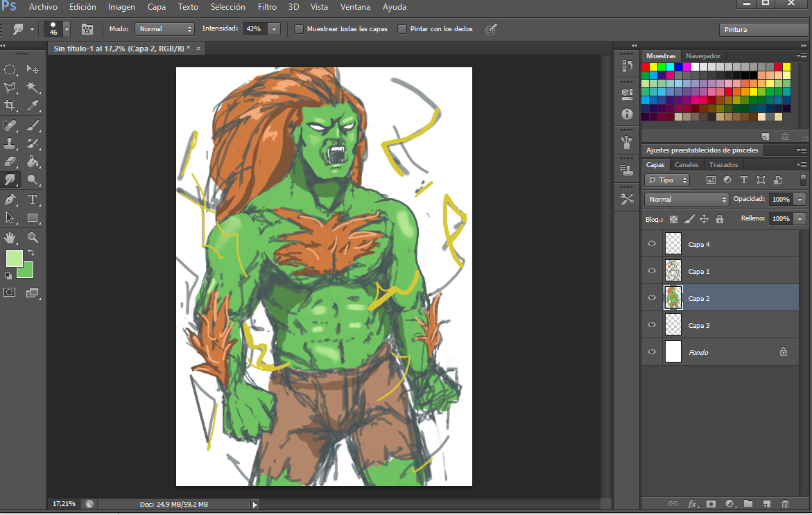Select the Brush tool
Viewport: 812px width, 515px height.
click(x=33, y=125)
